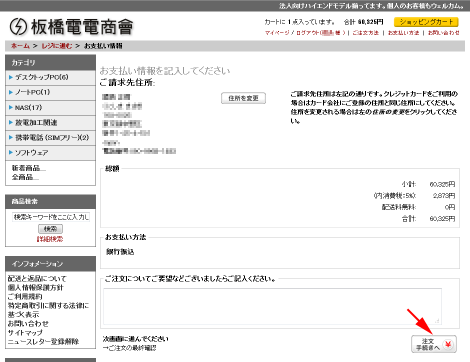This screenshot has height=362, width=470.
Task: Open 特定商取引に関する法律に基づく表示 link
Action: (48, 310)
